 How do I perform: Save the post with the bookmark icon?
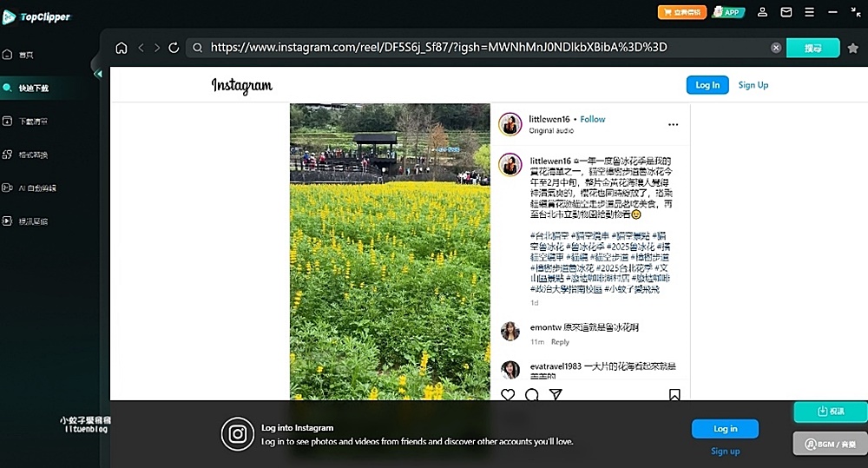coord(674,394)
